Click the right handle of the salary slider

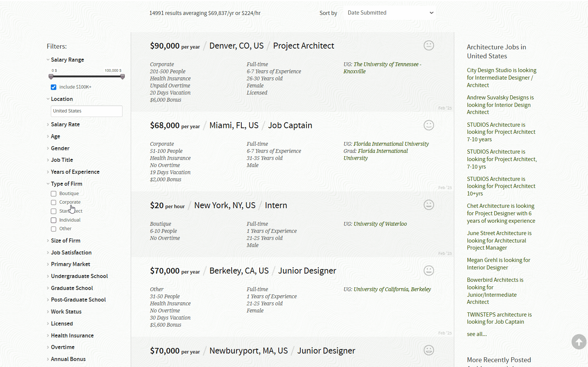pyautogui.click(x=122, y=77)
